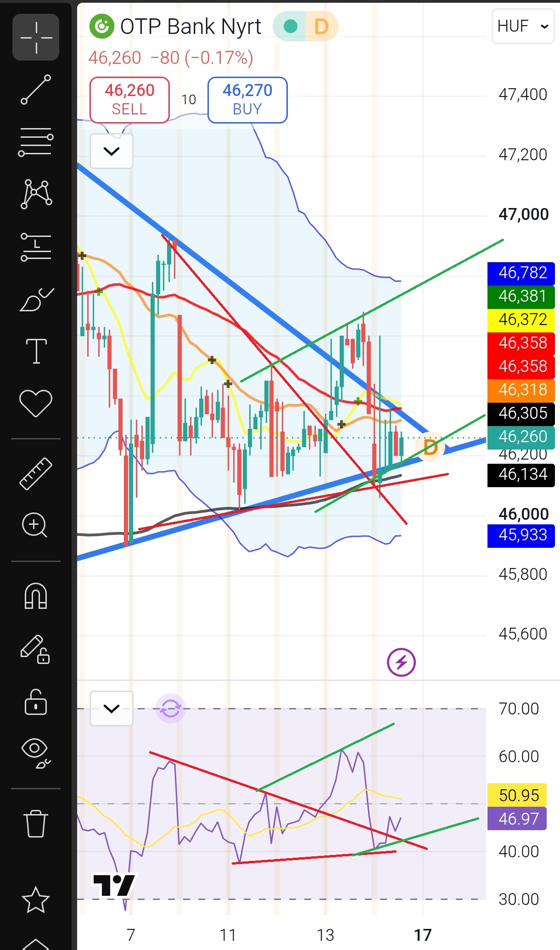
Task: Select the brush drawing tool
Action: pos(36,299)
